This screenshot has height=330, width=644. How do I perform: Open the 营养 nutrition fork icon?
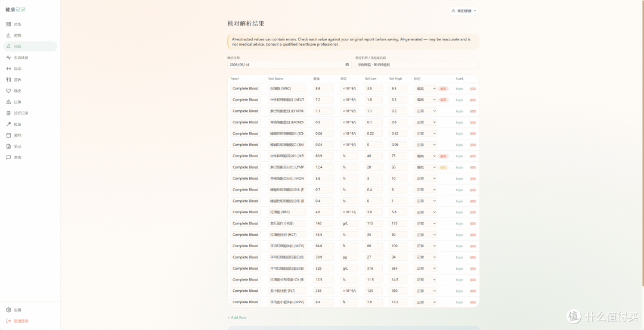pyautogui.click(x=8, y=80)
